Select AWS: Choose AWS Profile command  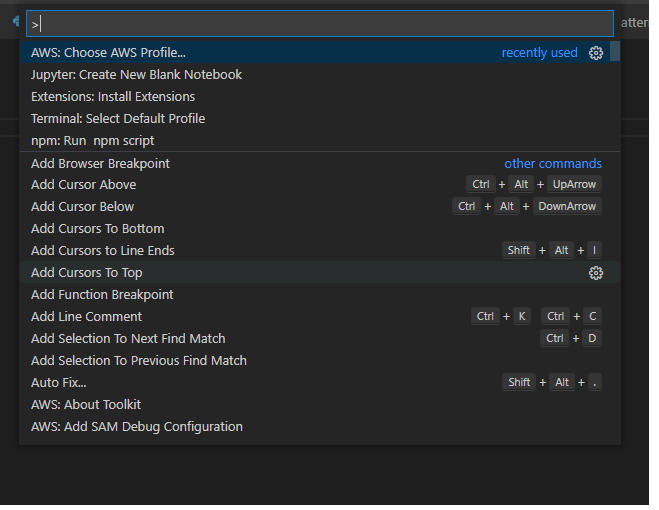108,53
